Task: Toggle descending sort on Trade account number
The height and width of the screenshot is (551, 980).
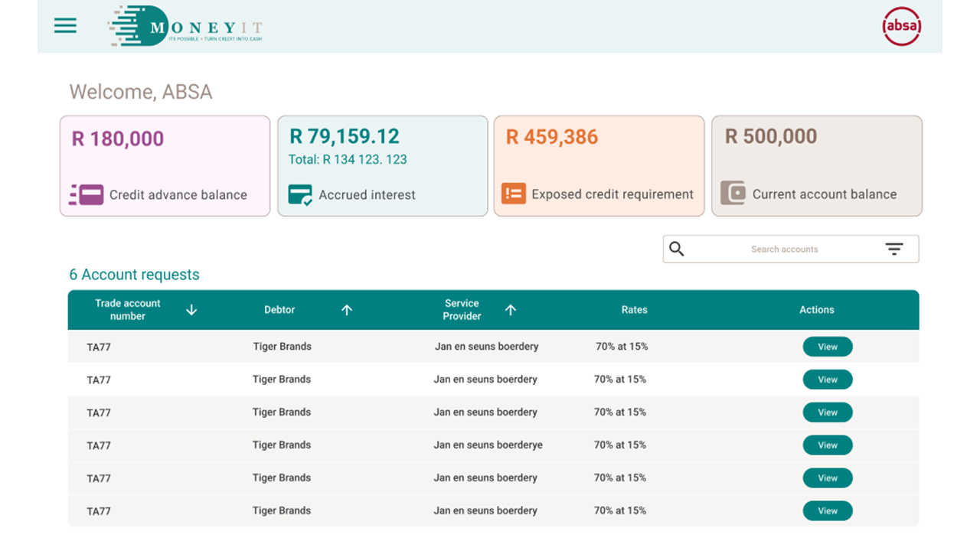Action: coord(191,310)
